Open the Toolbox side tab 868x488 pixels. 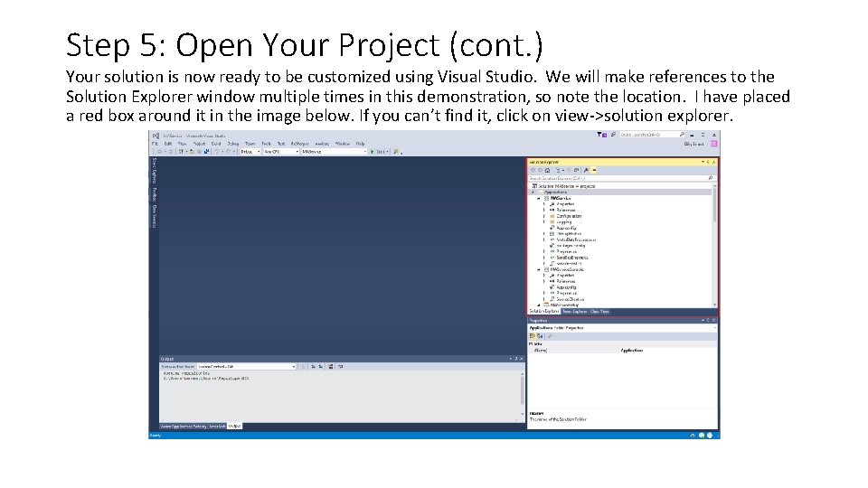click(154, 194)
